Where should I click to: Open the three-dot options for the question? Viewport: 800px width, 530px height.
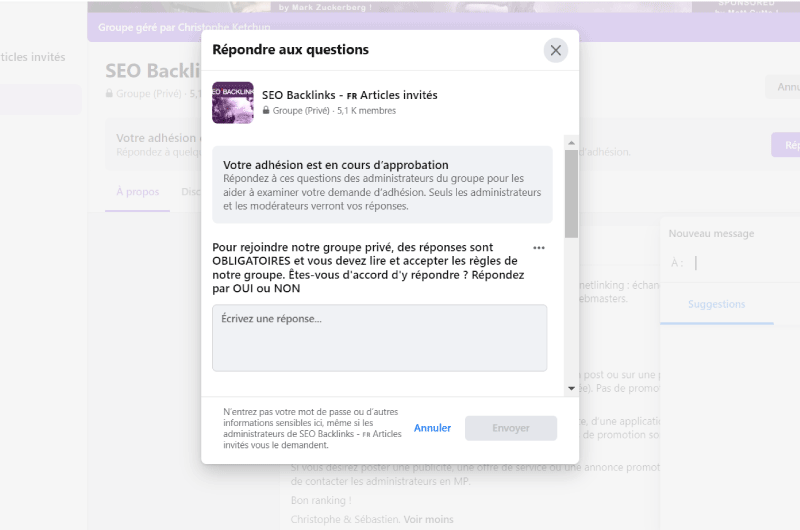(539, 248)
